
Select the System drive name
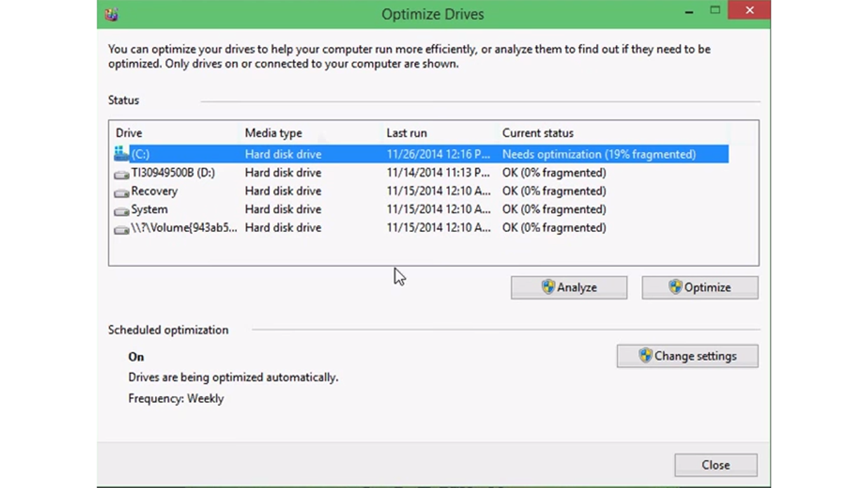pyautogui.click(x=149, y=209)
